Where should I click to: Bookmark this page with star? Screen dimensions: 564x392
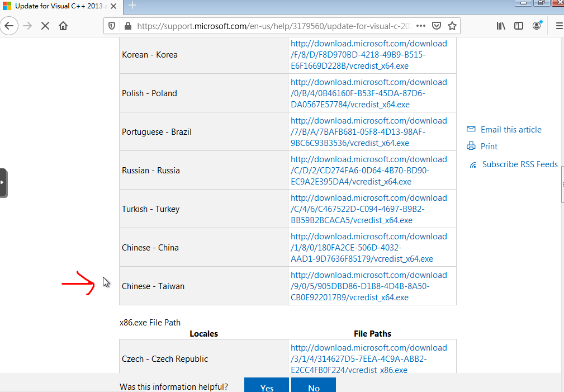pos(452,26)
